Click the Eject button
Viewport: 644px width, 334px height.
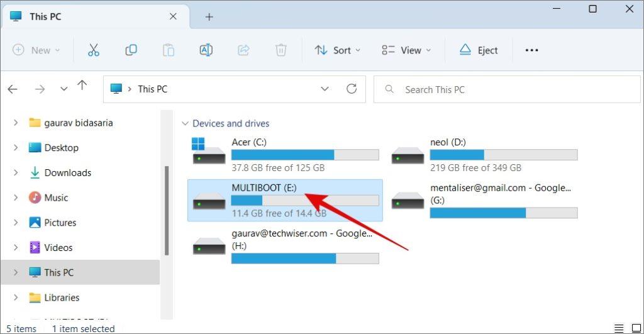479,50
